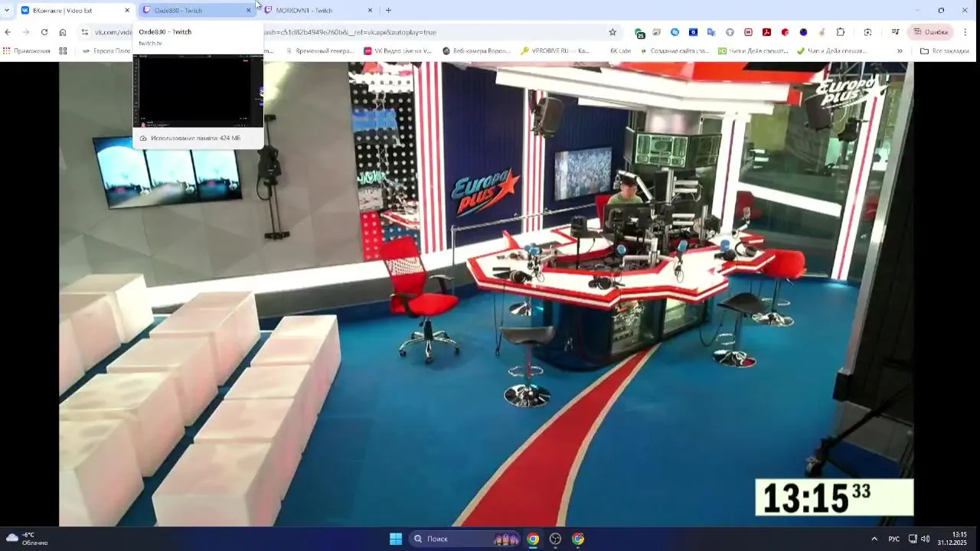Viewport: 980px width, 551px height.
Task: Open the network status tray icon
Action: point(913,539)
